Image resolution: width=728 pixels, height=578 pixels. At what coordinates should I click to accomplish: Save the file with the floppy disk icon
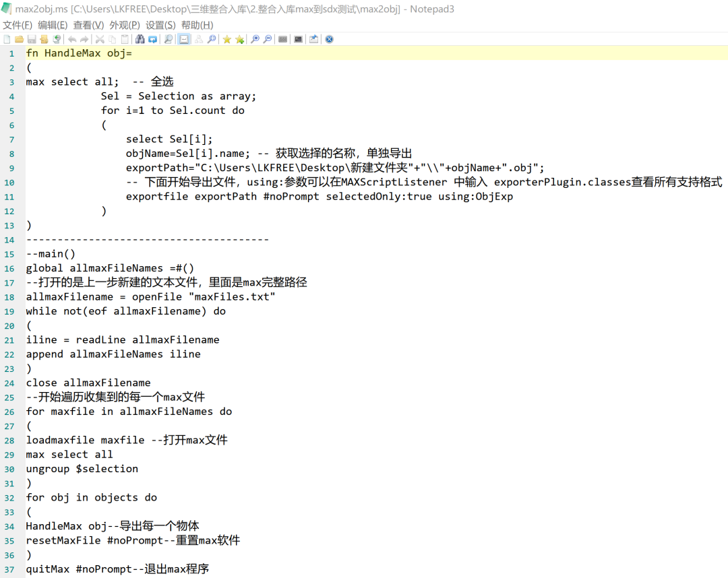(32, 40)
